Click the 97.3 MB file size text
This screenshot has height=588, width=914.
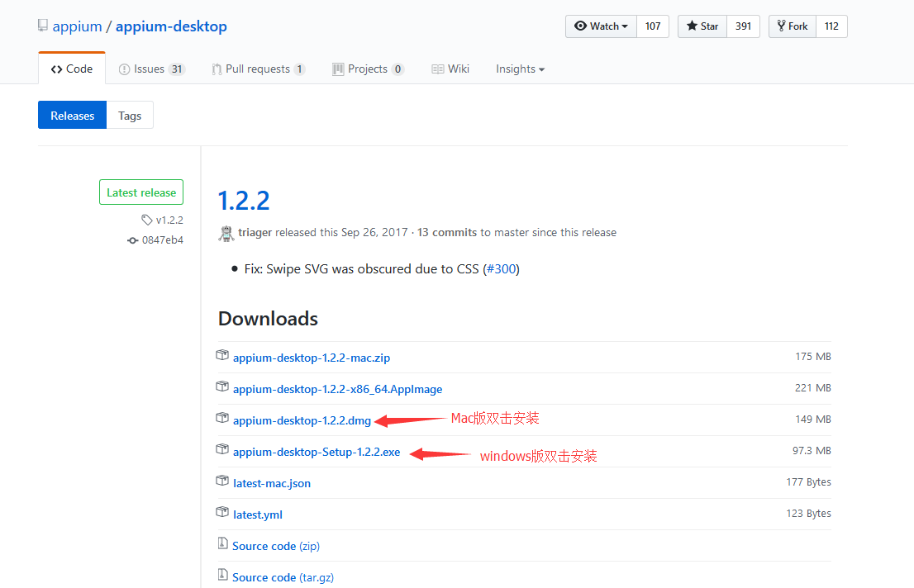tap(812, 450)
